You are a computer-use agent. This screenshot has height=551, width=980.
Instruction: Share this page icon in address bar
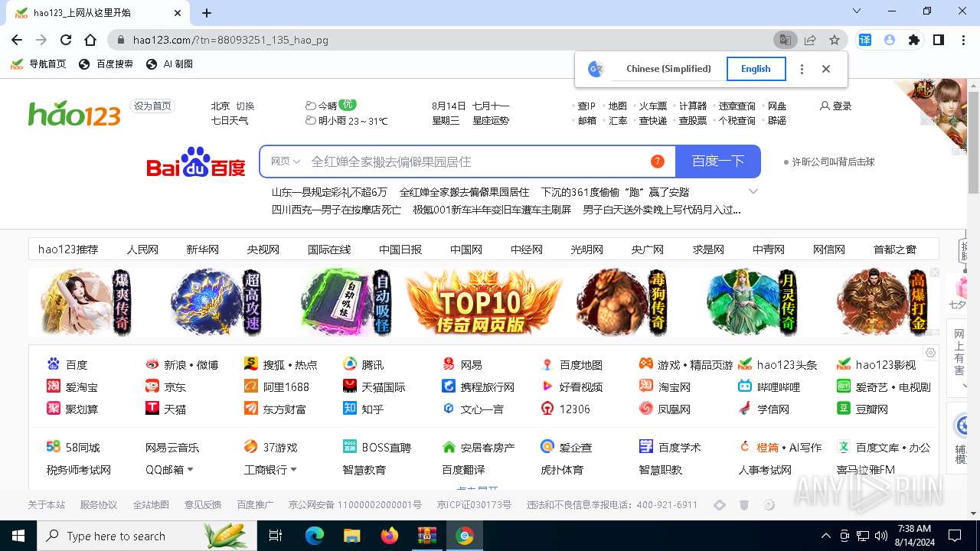pos(810,40)
